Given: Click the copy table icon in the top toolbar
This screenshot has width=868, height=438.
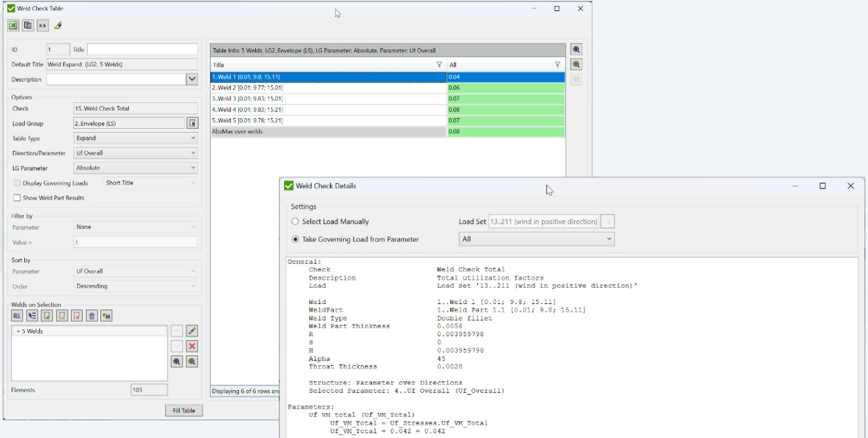Looking at the screenshot, I should (28, 26).
